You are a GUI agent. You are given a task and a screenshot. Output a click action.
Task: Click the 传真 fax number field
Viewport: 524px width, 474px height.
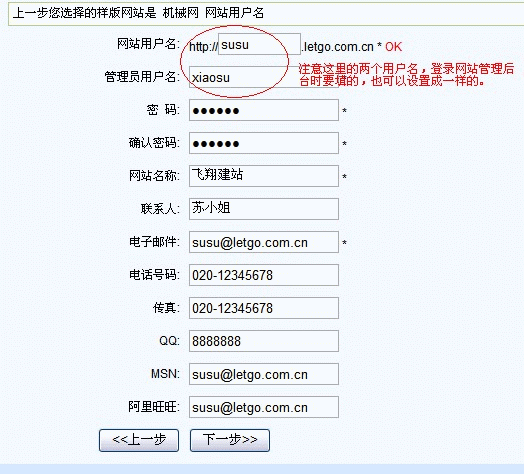264,308
